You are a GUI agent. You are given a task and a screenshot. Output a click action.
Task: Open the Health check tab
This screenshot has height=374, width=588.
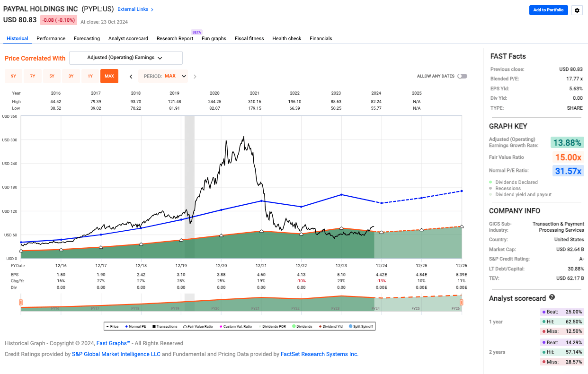point(287,38)
